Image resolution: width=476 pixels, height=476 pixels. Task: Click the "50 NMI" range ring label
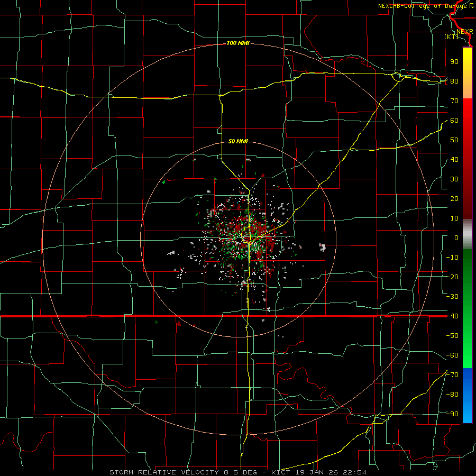pyautogui.click(x=238, y=141)
